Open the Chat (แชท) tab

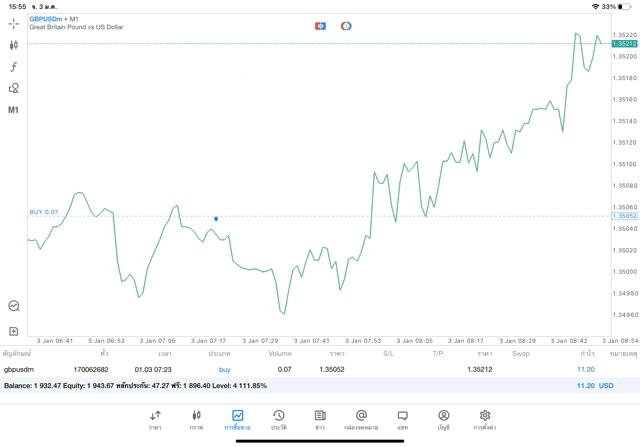(402, 419)
